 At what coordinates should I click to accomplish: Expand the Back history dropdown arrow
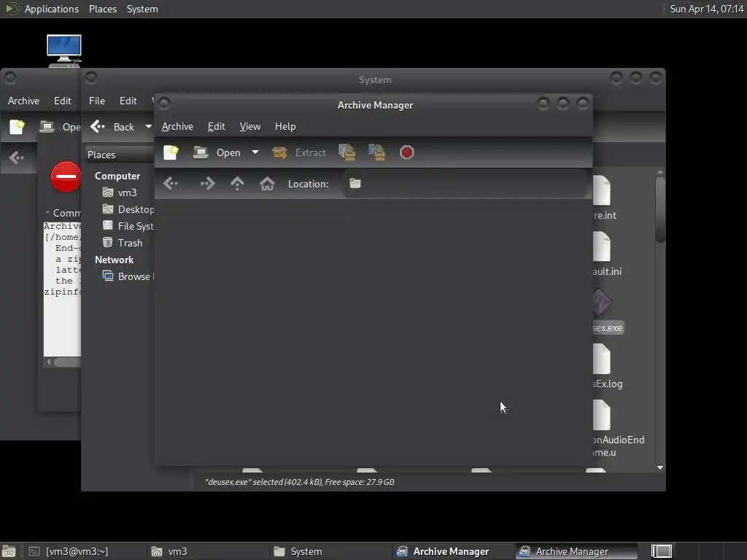[x=149, y=127]
